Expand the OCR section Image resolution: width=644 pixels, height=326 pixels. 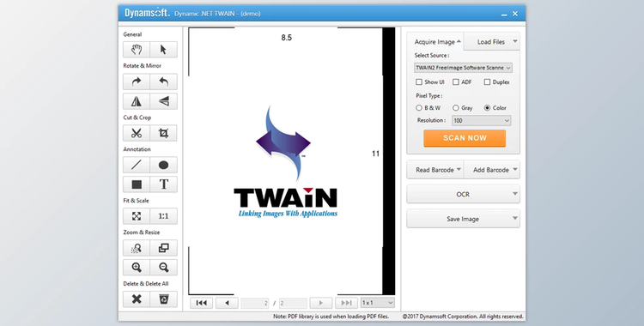click(x=464, y=194)
